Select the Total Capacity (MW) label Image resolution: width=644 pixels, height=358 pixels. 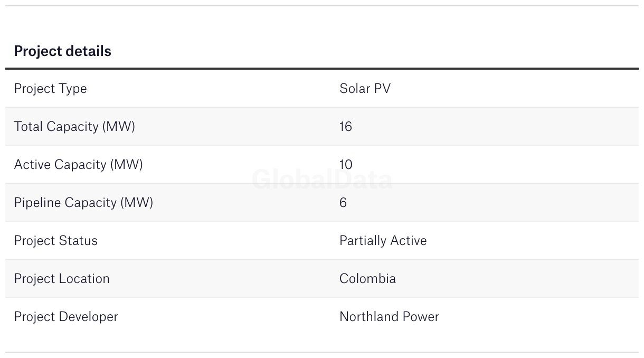74,127
